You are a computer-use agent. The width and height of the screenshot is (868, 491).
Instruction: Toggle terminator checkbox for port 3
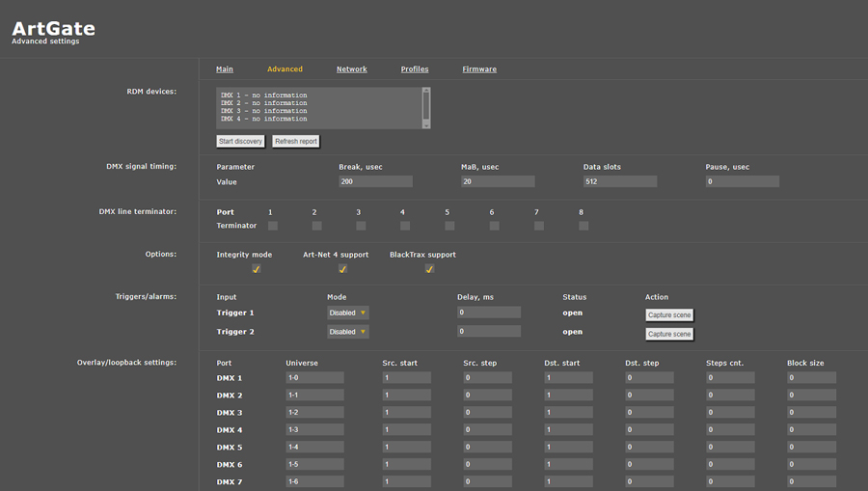361,226
